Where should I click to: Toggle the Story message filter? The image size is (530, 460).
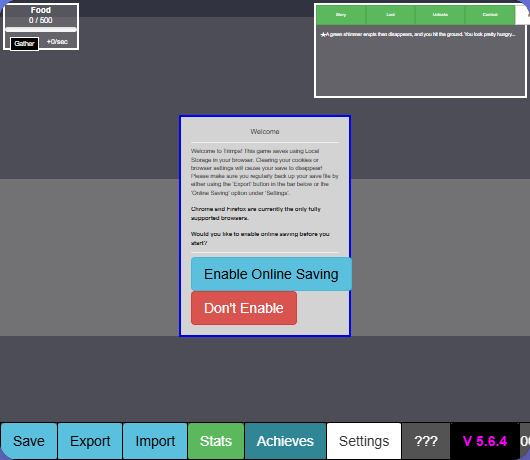click(x=341, y=15)
